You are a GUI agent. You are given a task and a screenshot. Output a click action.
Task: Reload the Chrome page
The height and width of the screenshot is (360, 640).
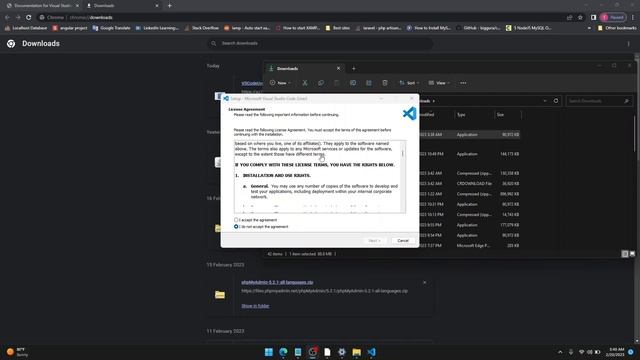pyautogui.click(x=29, y=18)
